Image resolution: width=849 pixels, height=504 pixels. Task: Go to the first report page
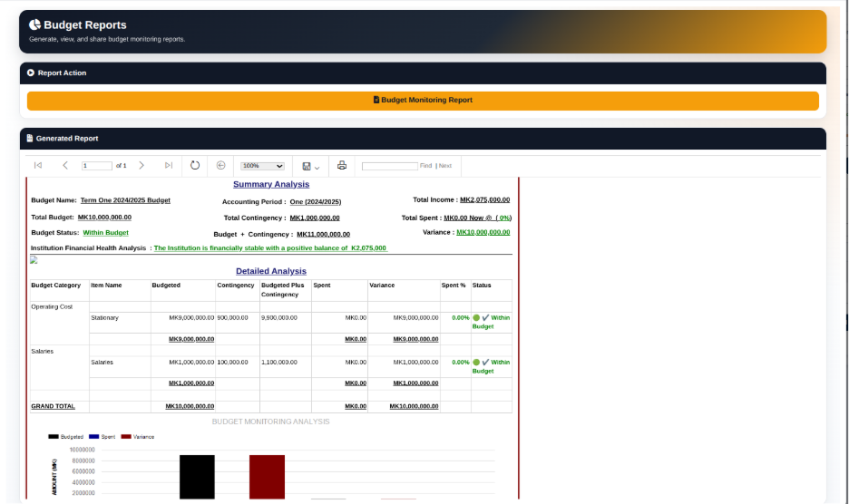pyautogui.click(x=38, y=165)
